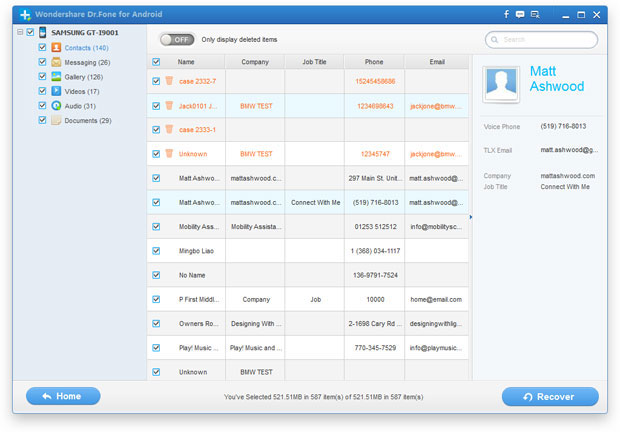
Task: Uncheck the Videos category checkbox
Action: [x=42, y=91]
